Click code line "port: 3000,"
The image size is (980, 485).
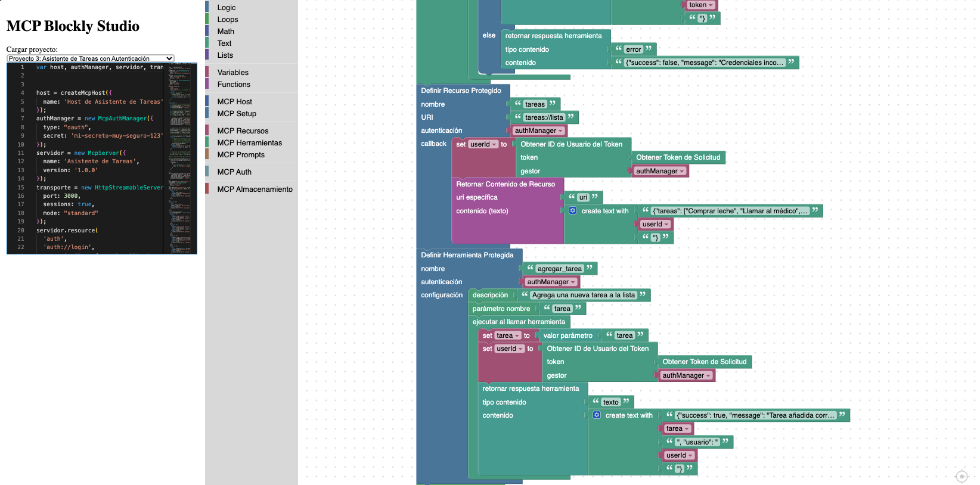point(61,196)
